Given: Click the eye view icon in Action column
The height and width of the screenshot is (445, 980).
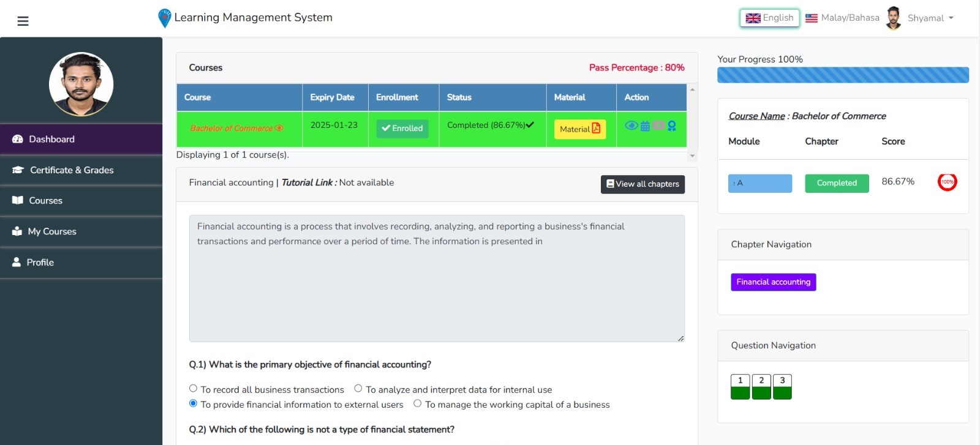Looking at the screenshot, I should pyautogui.click(x=631, y=125).
